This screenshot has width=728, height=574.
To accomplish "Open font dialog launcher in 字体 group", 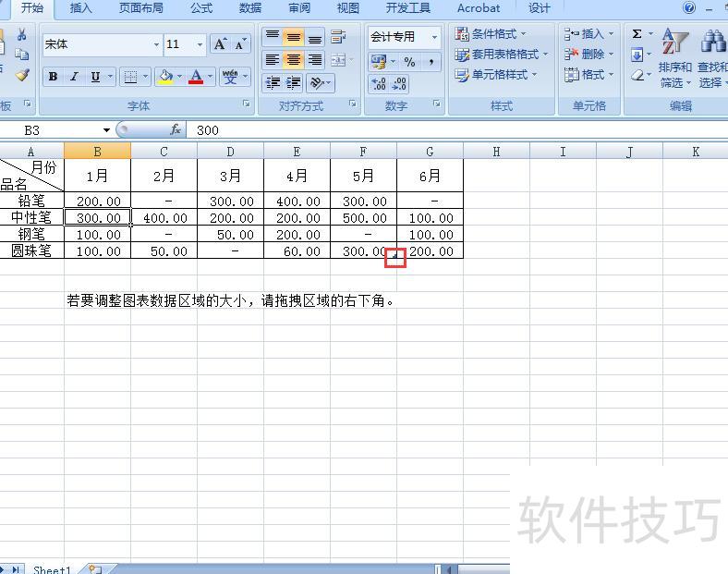I will pos(246,104).
